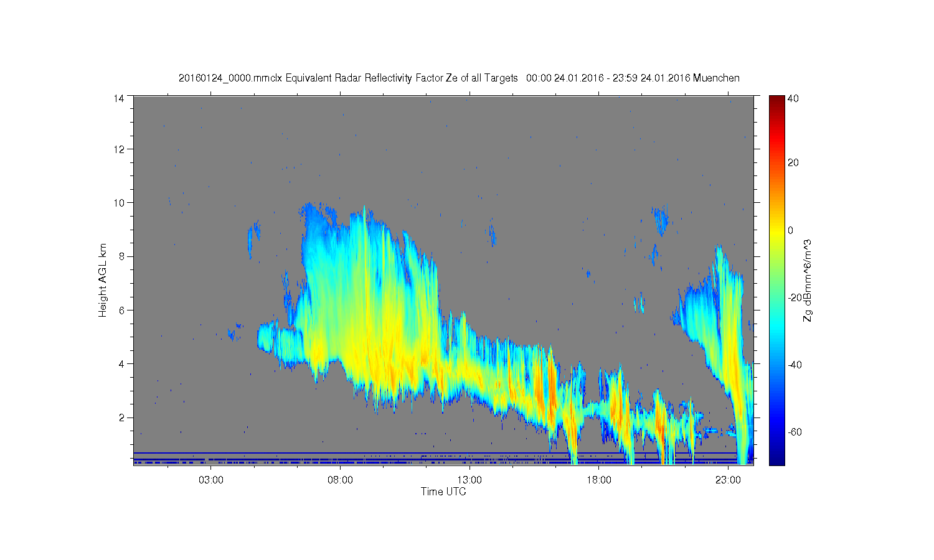The height and width of the screenshot is (560, 934).
Task: Click the height tick label 6
Action: 121,310
